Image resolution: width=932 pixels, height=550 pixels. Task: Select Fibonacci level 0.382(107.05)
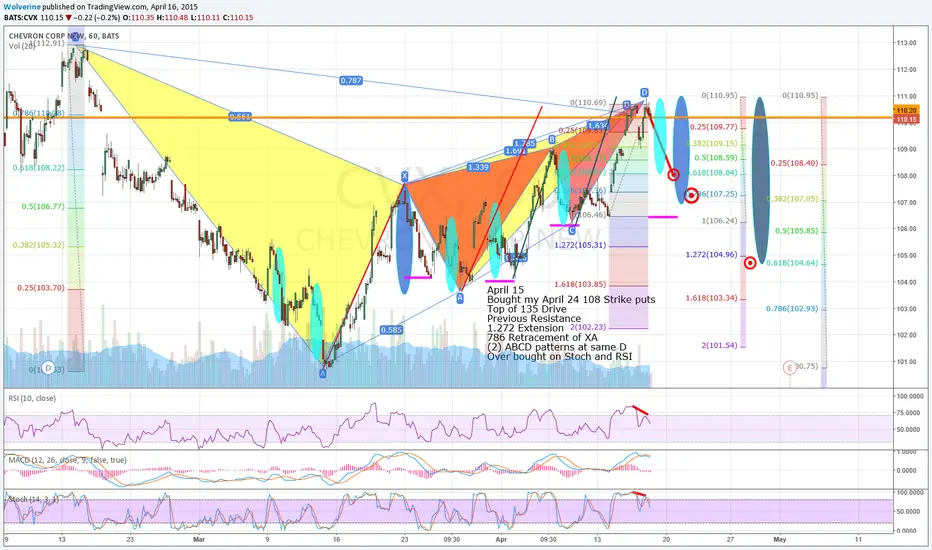(792, 199)
